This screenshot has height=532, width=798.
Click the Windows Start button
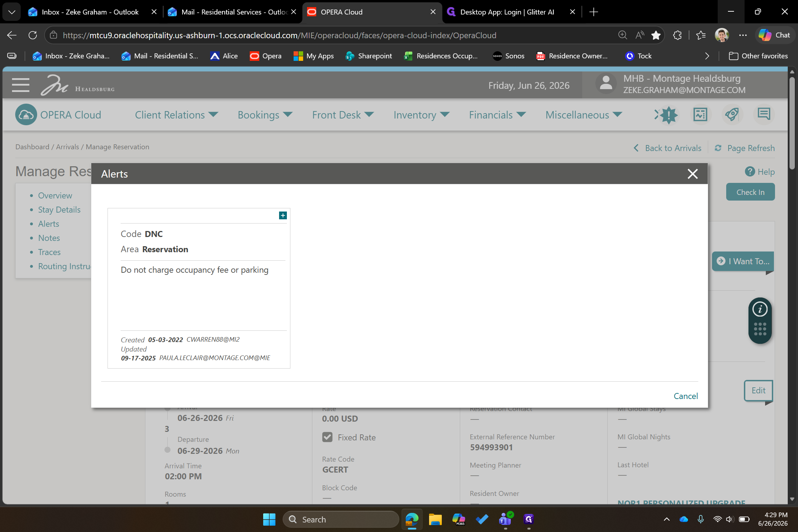click(x=269, y=519)
